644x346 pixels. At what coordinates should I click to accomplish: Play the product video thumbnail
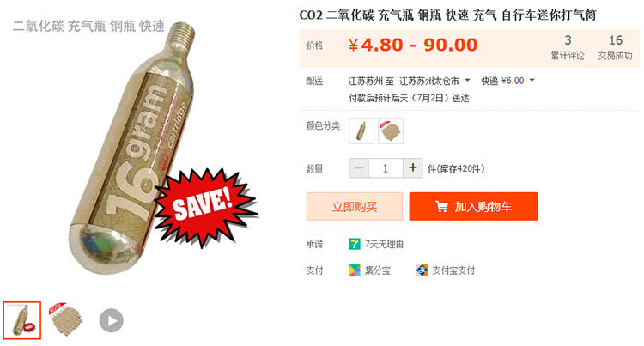pyautogui.click(x=112, y=320)
